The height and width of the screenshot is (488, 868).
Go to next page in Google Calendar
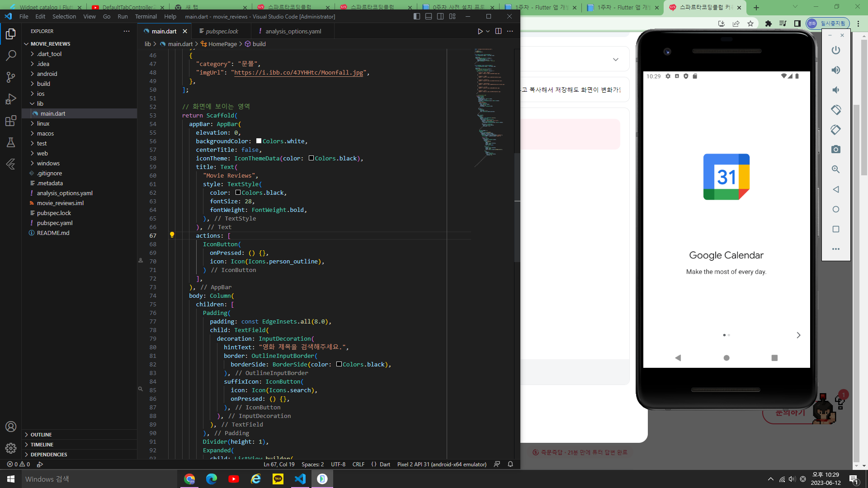(x=798, y=335)
